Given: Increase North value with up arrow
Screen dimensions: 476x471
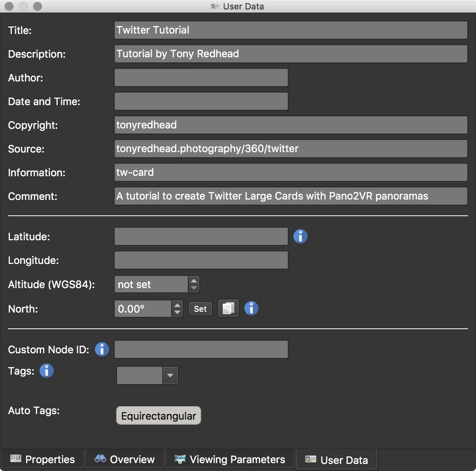Looking at the screenshot, I should 177,305.
